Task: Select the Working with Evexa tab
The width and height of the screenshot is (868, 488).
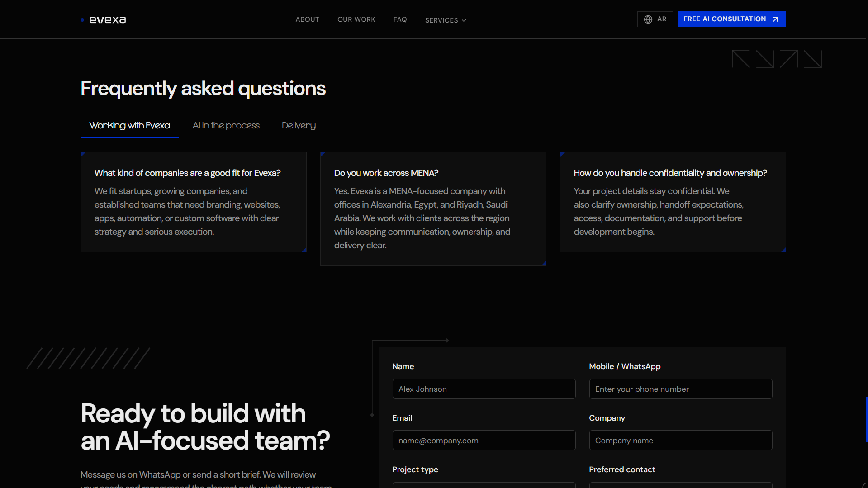Action: [x=129, y=125]
